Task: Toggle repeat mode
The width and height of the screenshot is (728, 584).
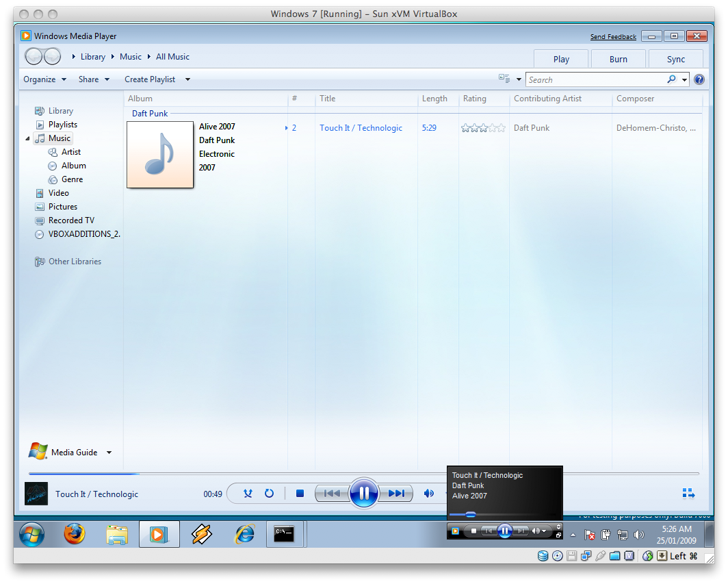Action: pos(269,493)
